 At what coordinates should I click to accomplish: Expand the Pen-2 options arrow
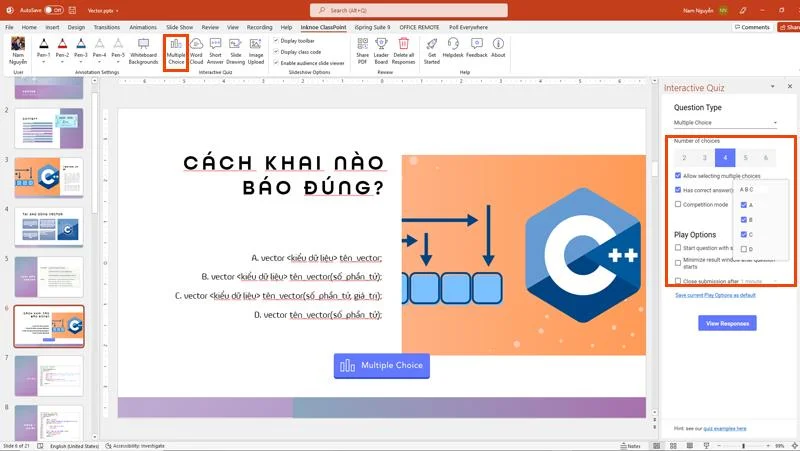point(62,62)
